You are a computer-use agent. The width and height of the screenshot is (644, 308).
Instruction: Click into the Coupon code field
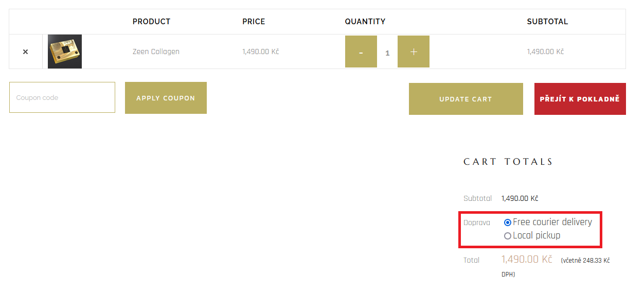pyautogui.click(x=62, y=97)
